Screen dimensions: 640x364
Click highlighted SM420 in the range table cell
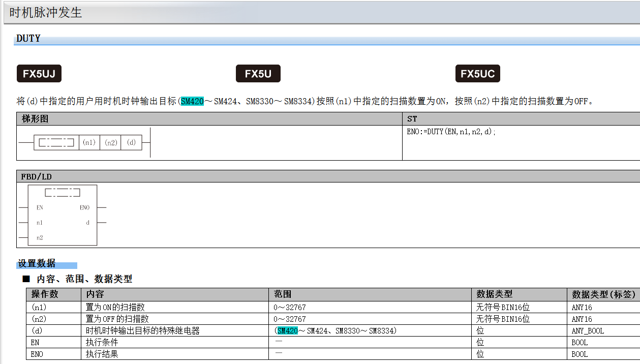point(287,331)
